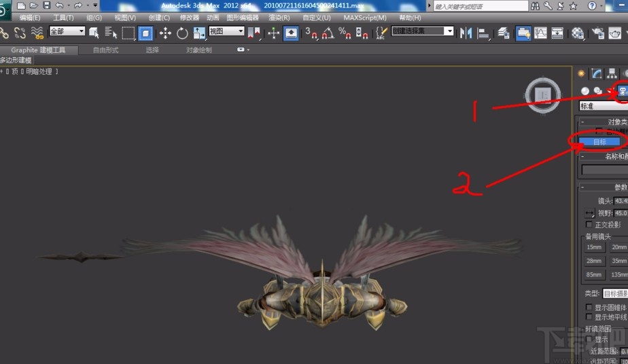The width and height of the screenshot is (628, 364).
Task: Open the selection filter '全部' dropdown
Action: click(x=67, y=31)
